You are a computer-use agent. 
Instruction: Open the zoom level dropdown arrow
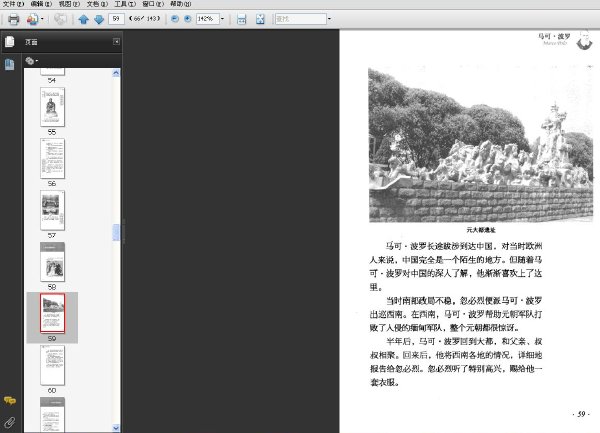[x=222, y=19]
